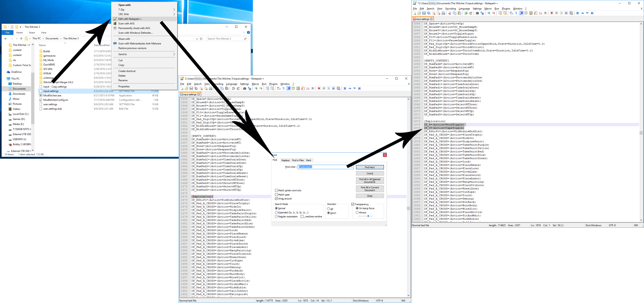The image size is (644, 303).
Task: Click Show All Characters icon in unsaved Notepad++
Action: point(516,13)
